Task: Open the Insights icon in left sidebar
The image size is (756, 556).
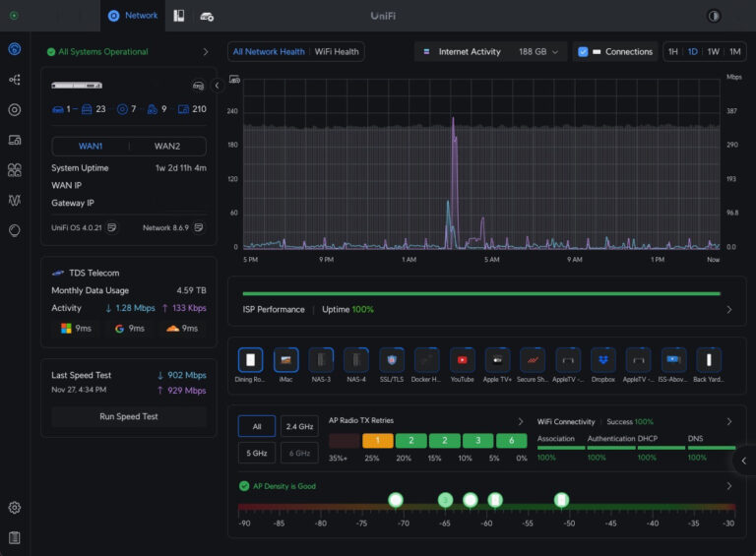Action: tap(15, 200)
